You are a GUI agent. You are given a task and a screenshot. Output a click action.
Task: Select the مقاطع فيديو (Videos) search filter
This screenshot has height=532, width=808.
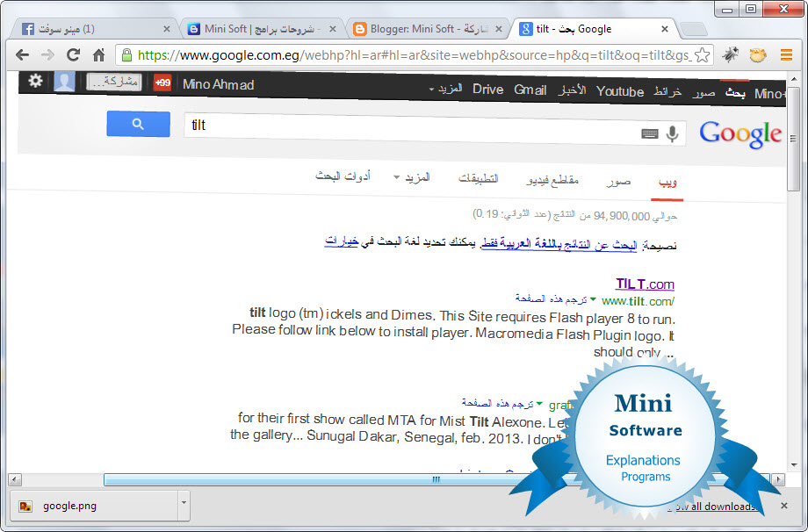click(552, 180)
